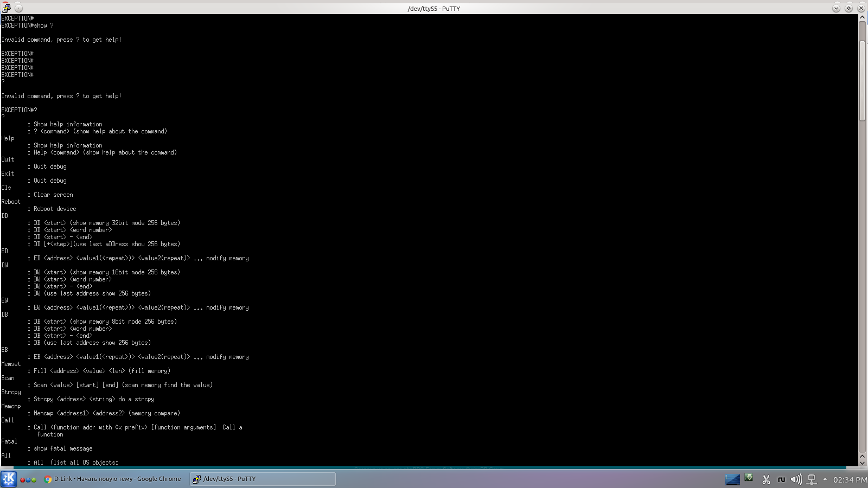868x488 pixels.
Task: Open the PuTTY window menu icon in title bar
Action: click(6, 8)
